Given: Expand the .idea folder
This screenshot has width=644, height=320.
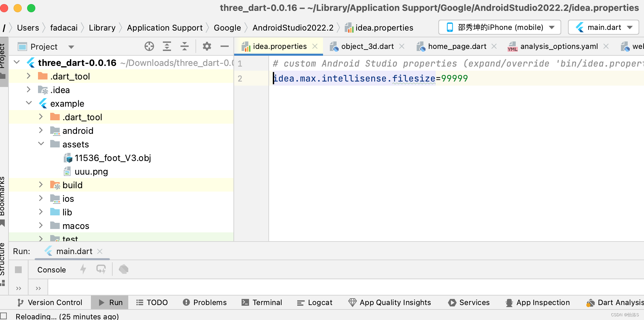Looking at the screenshot, I should 29,90.
